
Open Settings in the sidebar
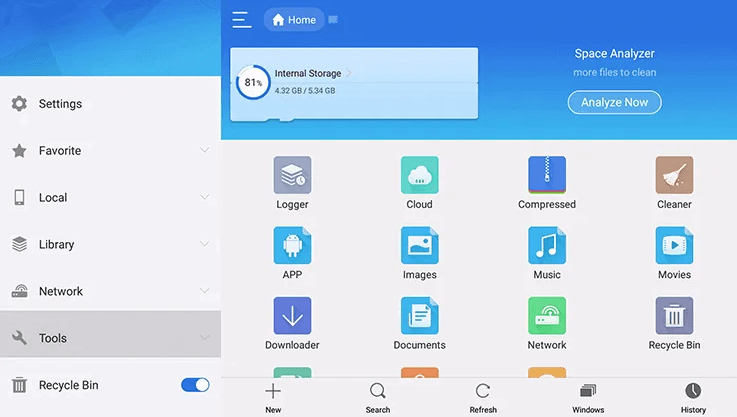(110, 103)
